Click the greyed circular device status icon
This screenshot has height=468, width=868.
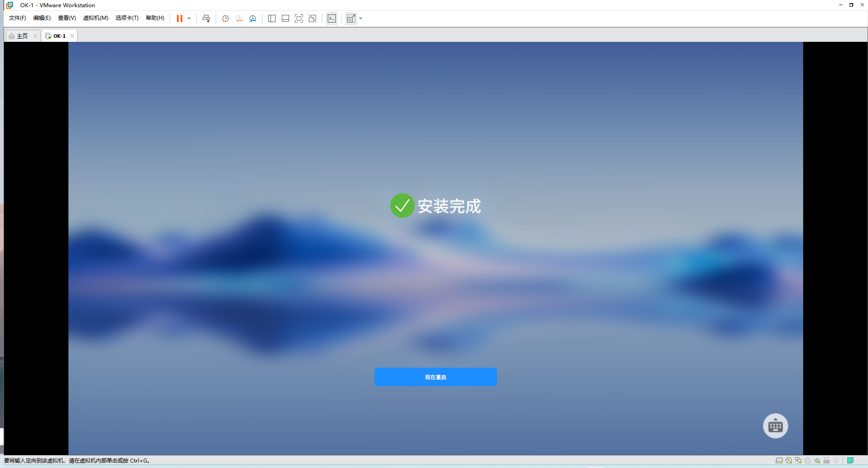[x=836, y=460]
